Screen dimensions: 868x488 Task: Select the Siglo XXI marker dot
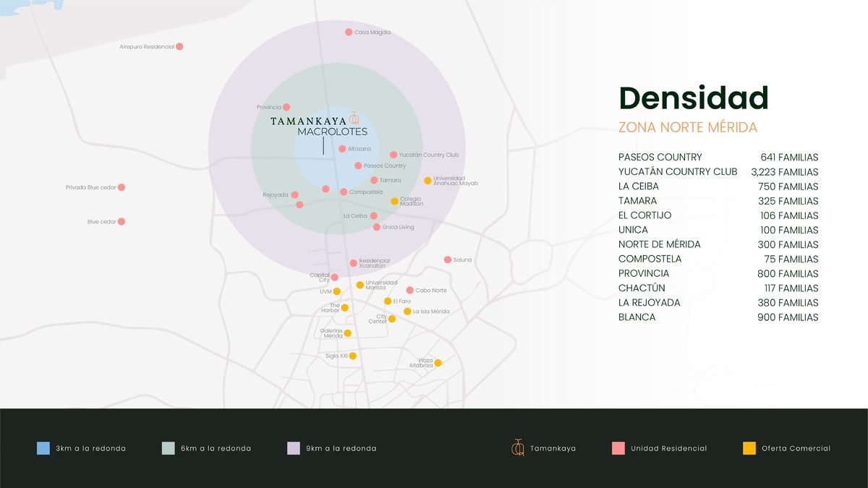(x=352, y=356)
